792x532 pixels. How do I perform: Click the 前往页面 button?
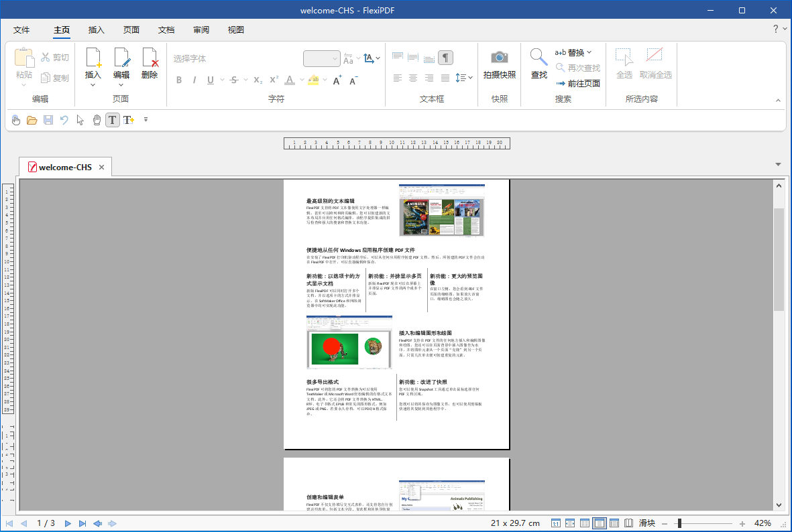point(578,83)
